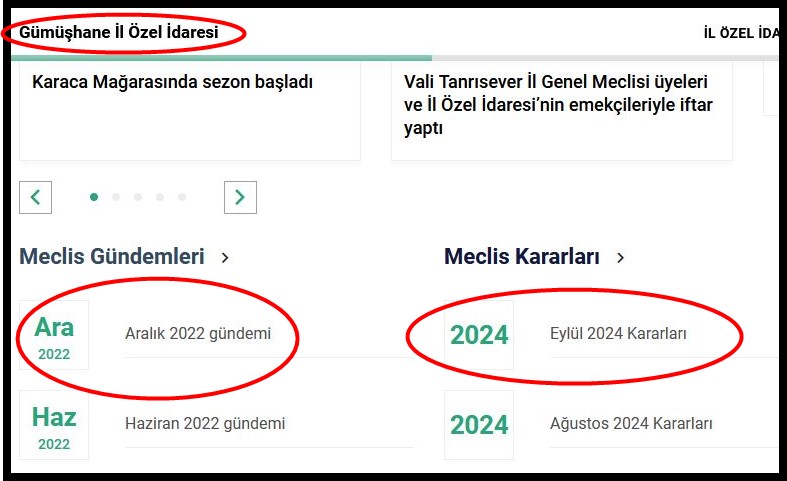
Task: Open the Ara 2022 date tile
Action: coord(54,335)
